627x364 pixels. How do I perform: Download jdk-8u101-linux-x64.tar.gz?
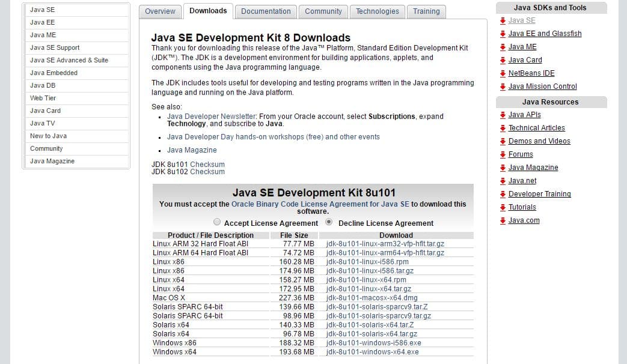click(x=369, y=289)
